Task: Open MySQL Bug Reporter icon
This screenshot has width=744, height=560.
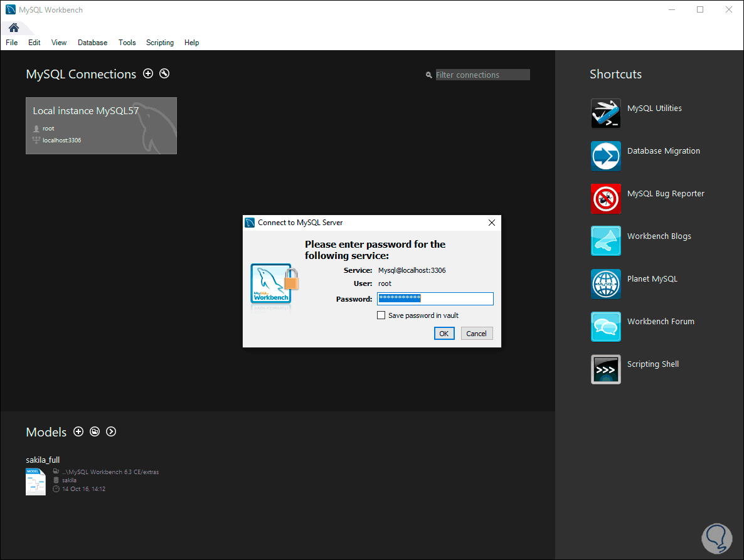Action: point(605,199)
